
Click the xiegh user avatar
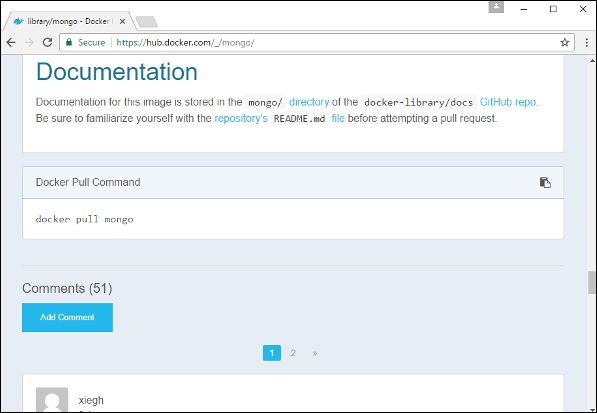pos(52,399)
